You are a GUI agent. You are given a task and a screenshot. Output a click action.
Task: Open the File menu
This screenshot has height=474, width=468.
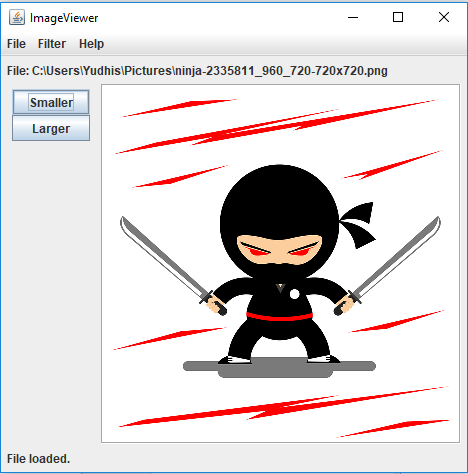pos(16,44)
